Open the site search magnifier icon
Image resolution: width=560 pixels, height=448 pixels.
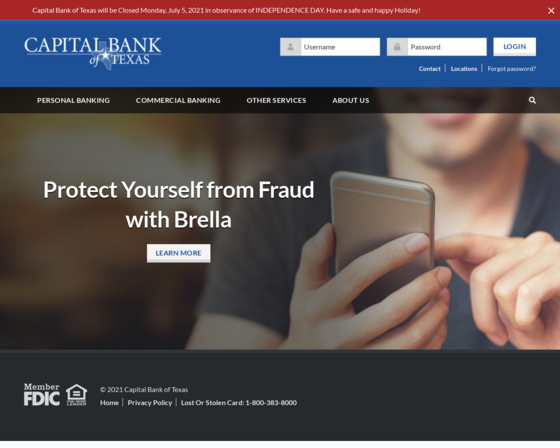tap(532, 100)
